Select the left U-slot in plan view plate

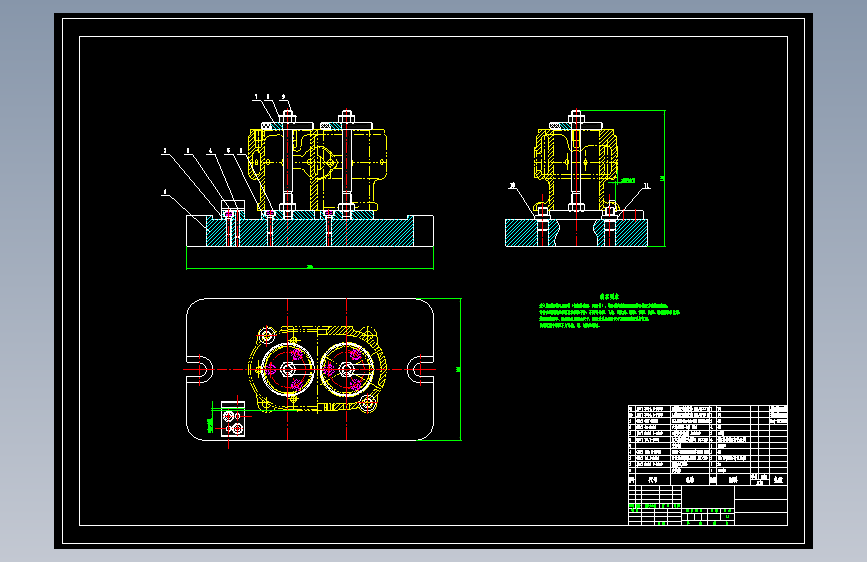point(200,370)
